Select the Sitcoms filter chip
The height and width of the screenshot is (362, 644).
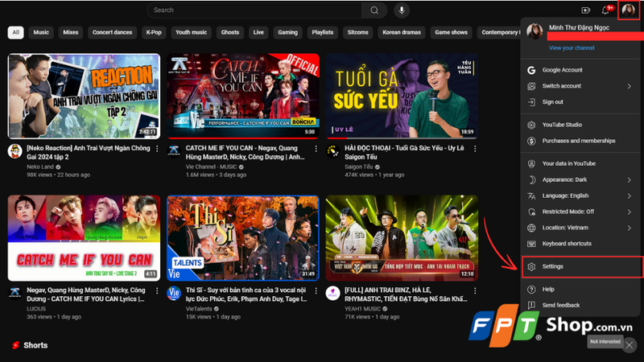pyautogui.click(x=357, y=32)
